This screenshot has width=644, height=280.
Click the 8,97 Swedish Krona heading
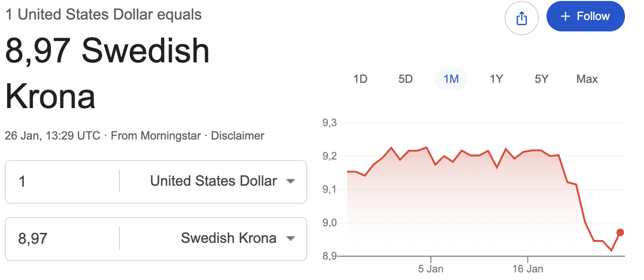coord(107,73)
